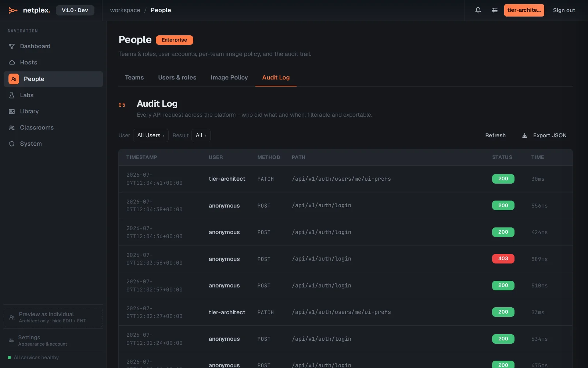Open System in navigation

[53, 144]
